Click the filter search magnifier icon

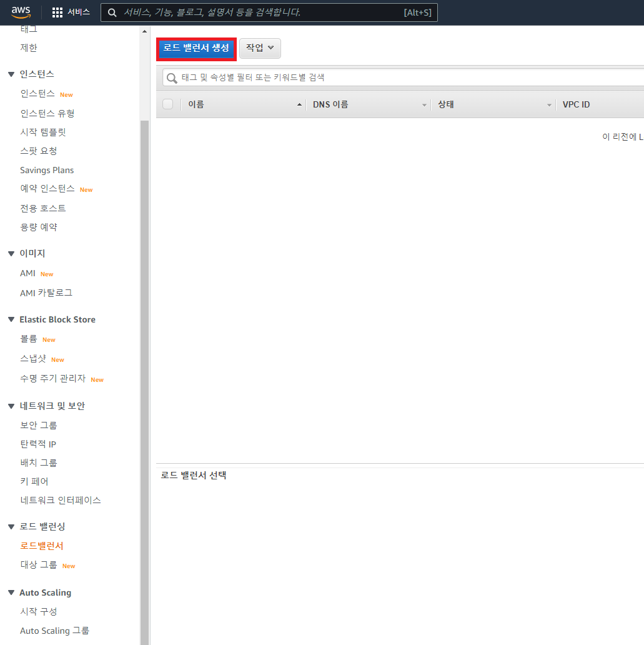click(x=172, y=77)
